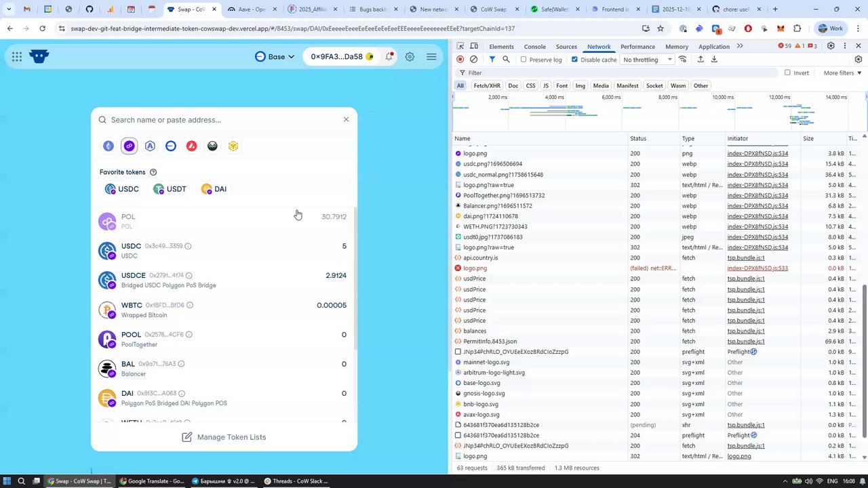Export HAR file download icon
This screenshot has height=488, width=868.
coord(714,60)
